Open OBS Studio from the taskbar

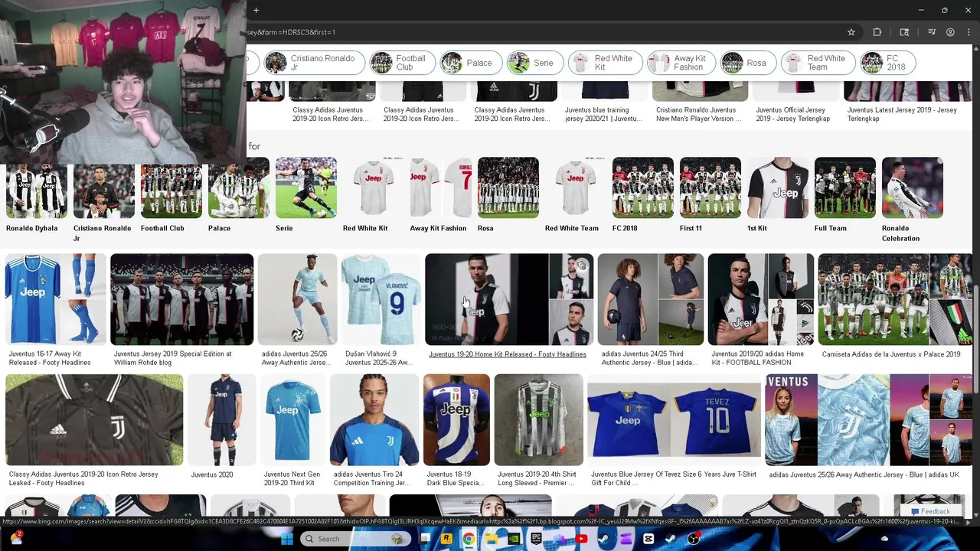click(x=694, y=539)
